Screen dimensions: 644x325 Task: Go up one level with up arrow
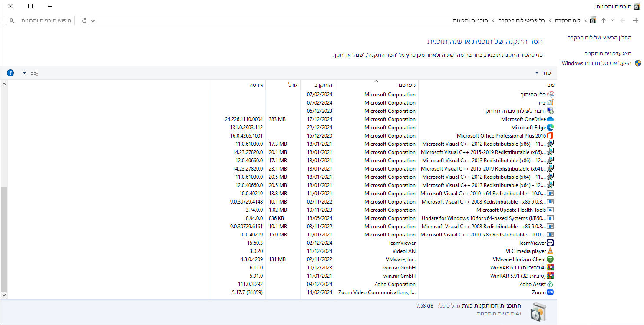603,20
